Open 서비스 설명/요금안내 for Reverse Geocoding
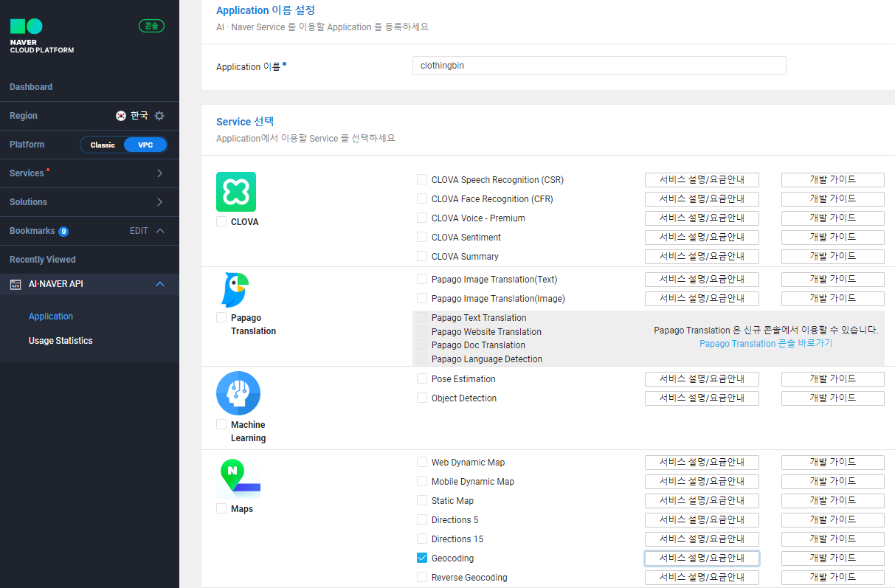This screenshot has width=895, height=588. (702, 577)
